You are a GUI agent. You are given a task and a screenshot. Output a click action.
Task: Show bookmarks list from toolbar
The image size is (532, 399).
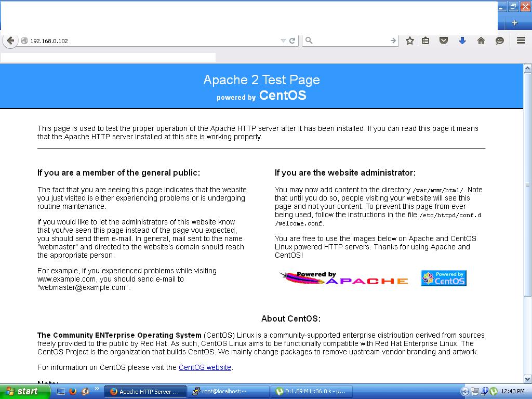point(425,41)
